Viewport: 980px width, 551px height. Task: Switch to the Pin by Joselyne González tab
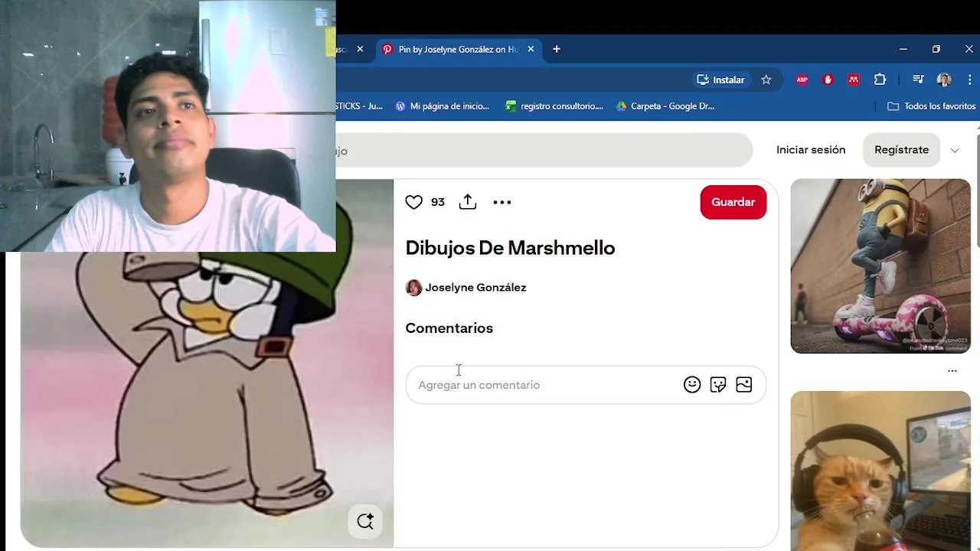coord(458,49)
